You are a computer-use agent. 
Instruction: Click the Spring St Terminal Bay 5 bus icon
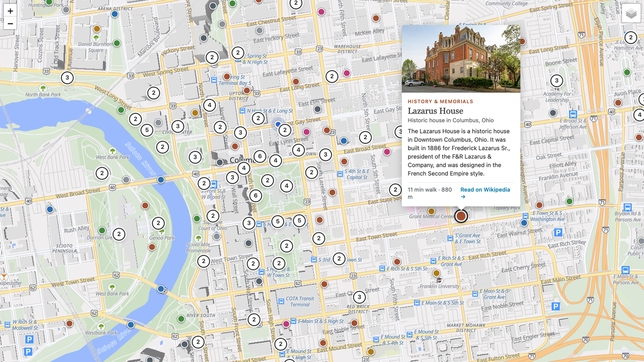[214, 80]
